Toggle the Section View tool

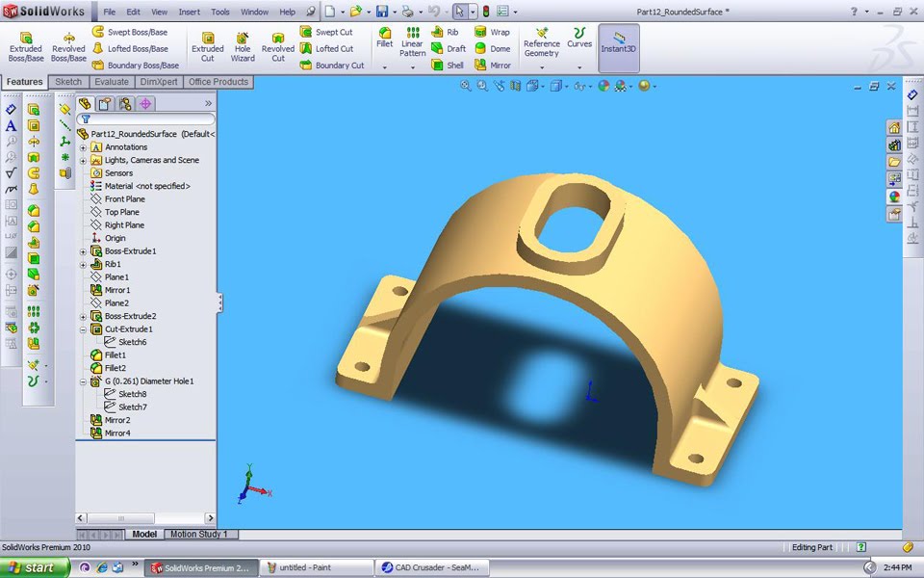pos(515,86)
